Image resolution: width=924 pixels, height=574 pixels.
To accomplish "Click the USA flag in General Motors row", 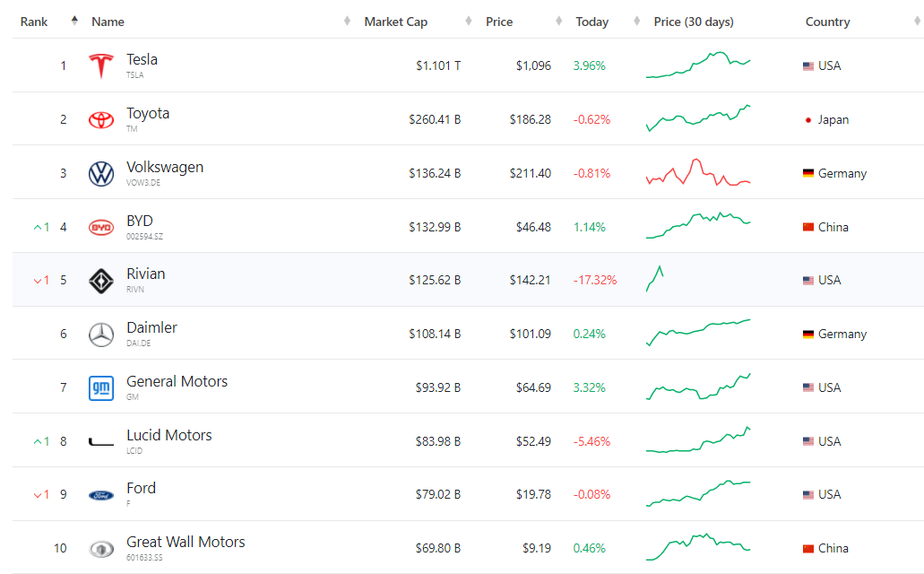I will coord(807,387).
